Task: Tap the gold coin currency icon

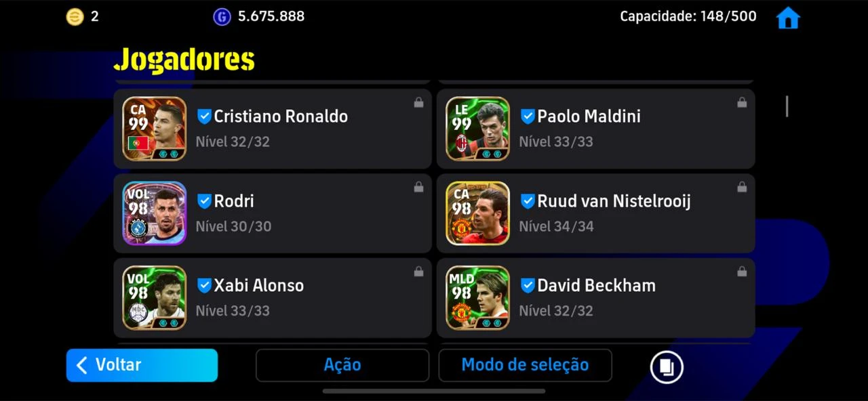Action: 75,17
